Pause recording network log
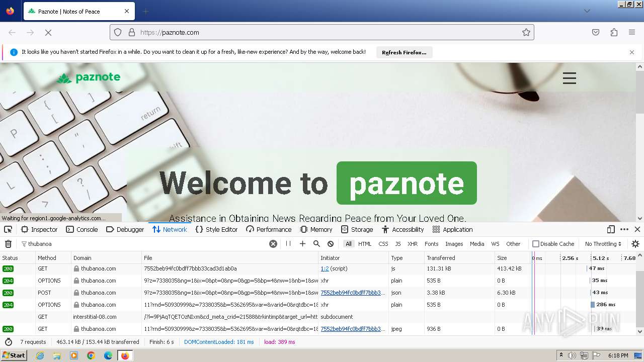This screenshot has height=362, width=644. pos(288,244)
